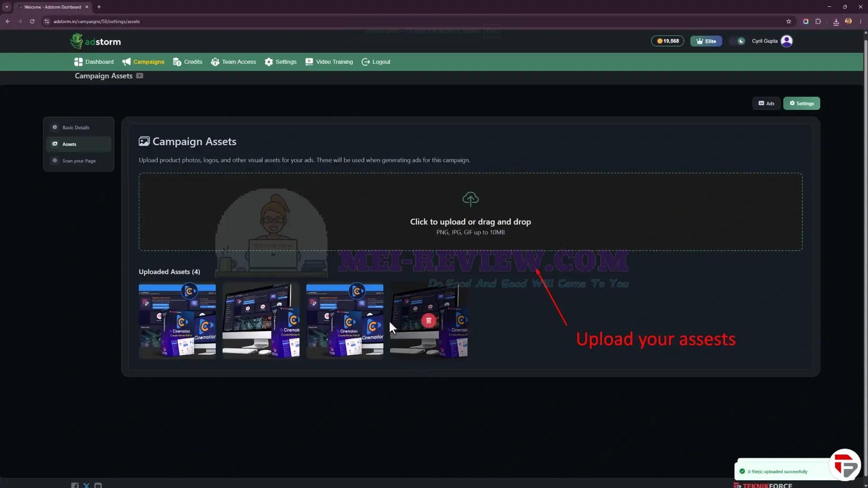This screenshot has width=868, height=488.
Task: Open Scan your Page in the sidebar
Action: [x=79, y=161]
